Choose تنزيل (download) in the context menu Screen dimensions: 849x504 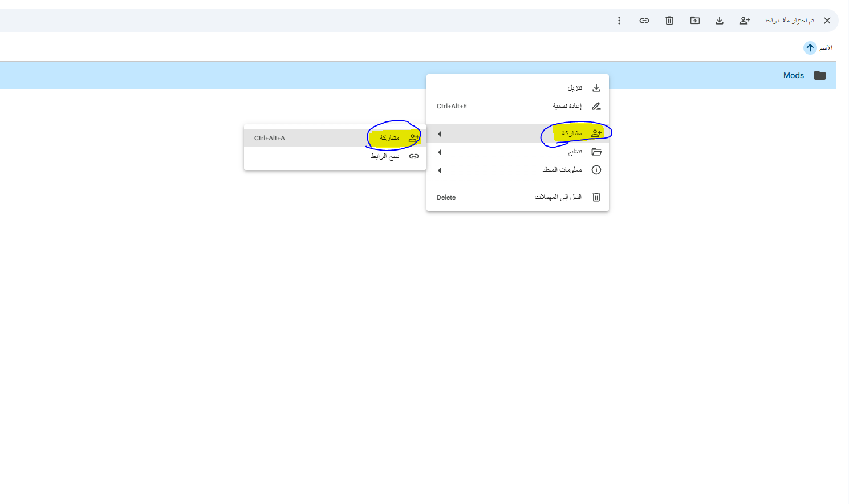tap(574, 88)
